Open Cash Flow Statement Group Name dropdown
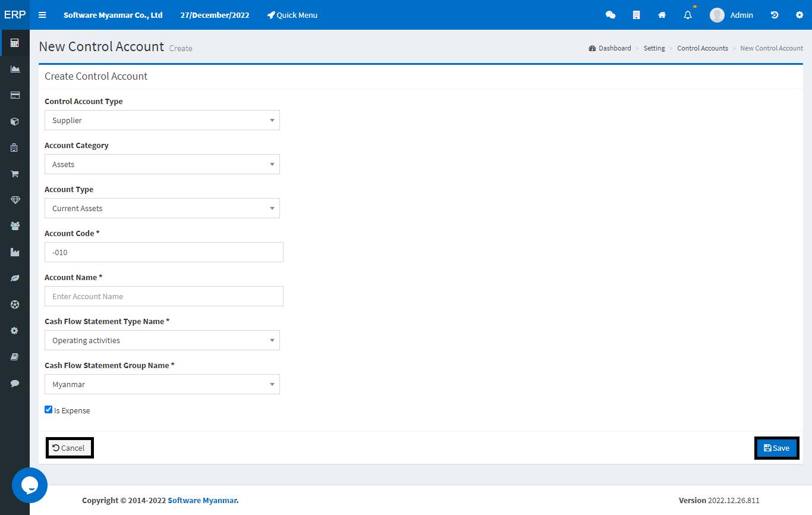The height and width of the screenshot is (515, 812). (x=162, y=384)
